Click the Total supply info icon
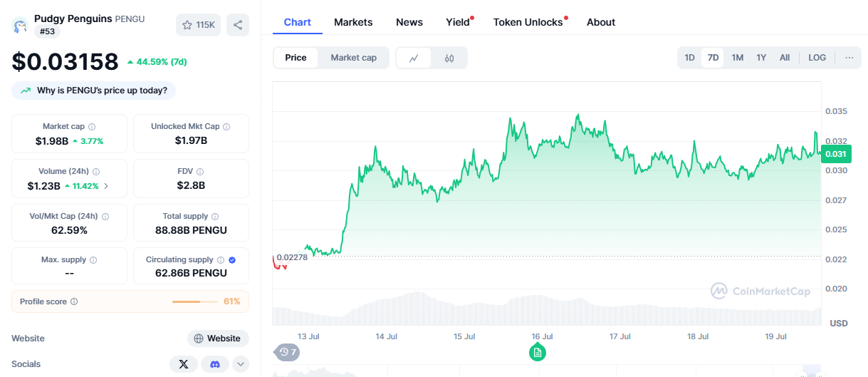Screen dimensions: 868x377 [215, 217]
